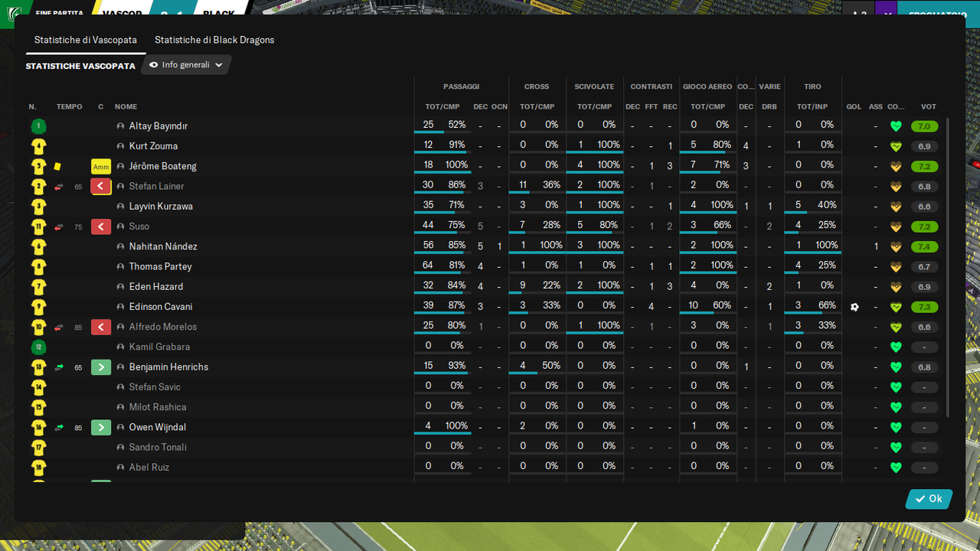Click the substitution arrows icon beside Suso's shirt

point(59,227)
